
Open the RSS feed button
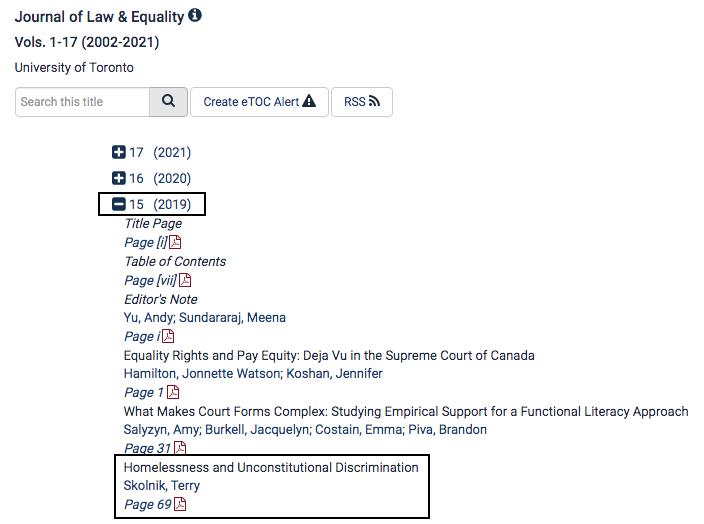click(x=362, y=102)
